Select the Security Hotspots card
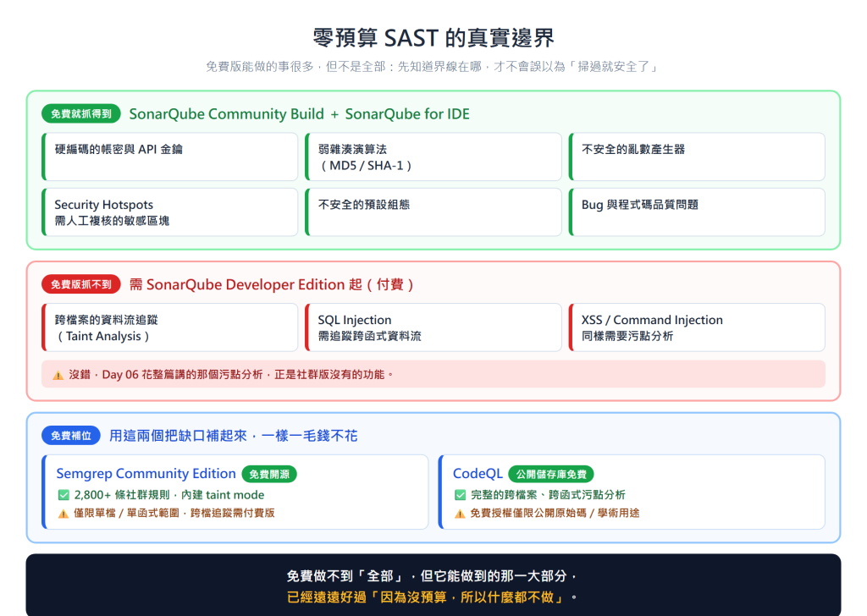The width and height of the screenshot is (867, 616). pos(169,212)
